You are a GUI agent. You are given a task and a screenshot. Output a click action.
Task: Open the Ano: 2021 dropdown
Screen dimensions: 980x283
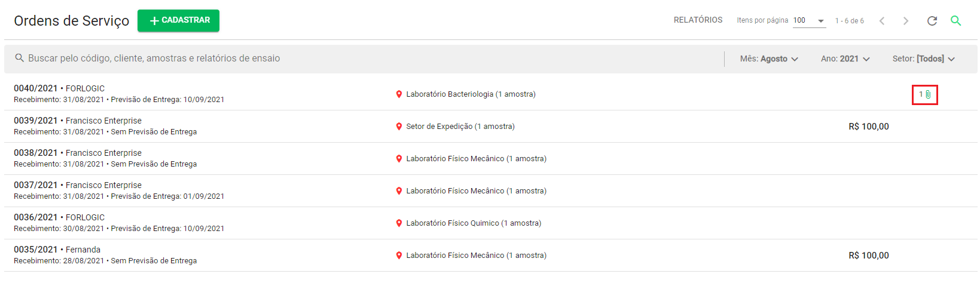845,59
